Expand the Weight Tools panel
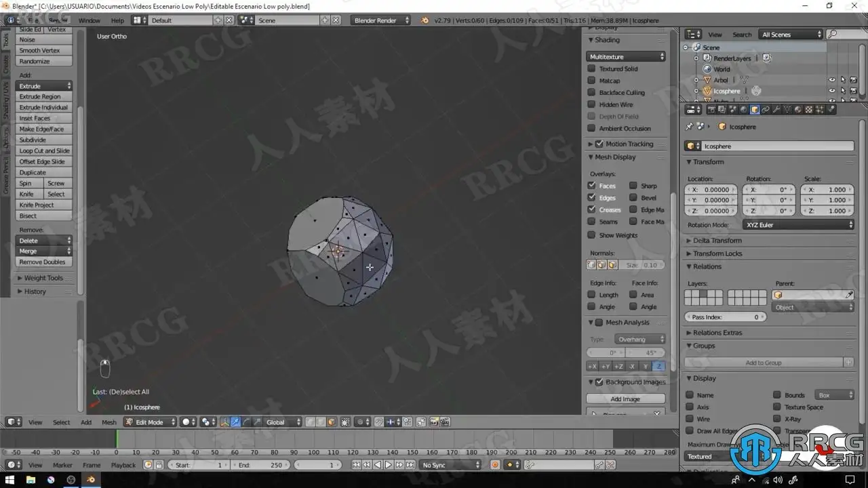This screenshot has height=488, width=868. pyautogui.click(x=43, y=278)
